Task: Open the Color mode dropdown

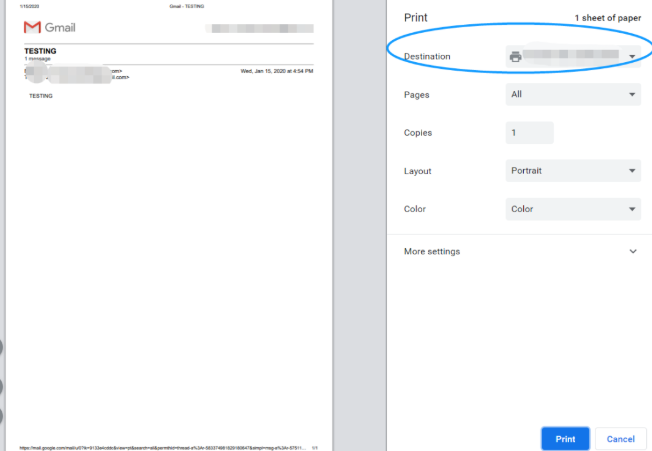Action: (573, 209)
